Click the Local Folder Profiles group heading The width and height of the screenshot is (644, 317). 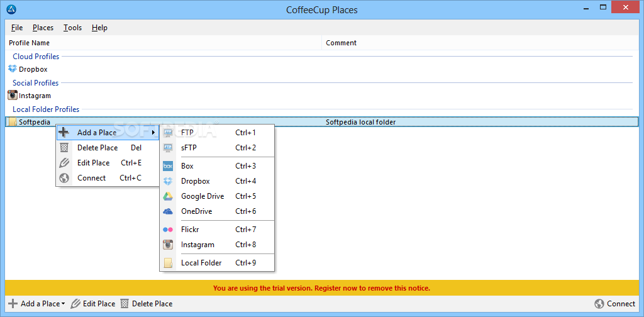[x=46, y=109]
